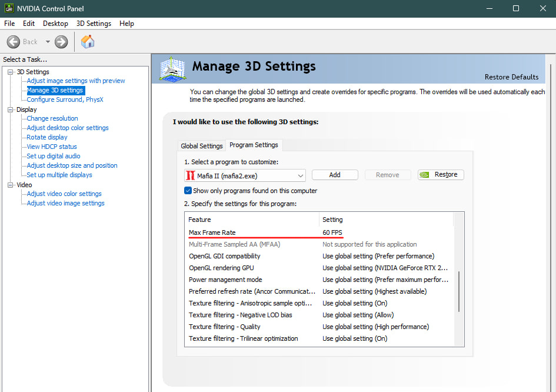Viewport: 556px width, 392px height.
Task: Switch to the Global Settings tab
Action: click(x=202, y=146)
